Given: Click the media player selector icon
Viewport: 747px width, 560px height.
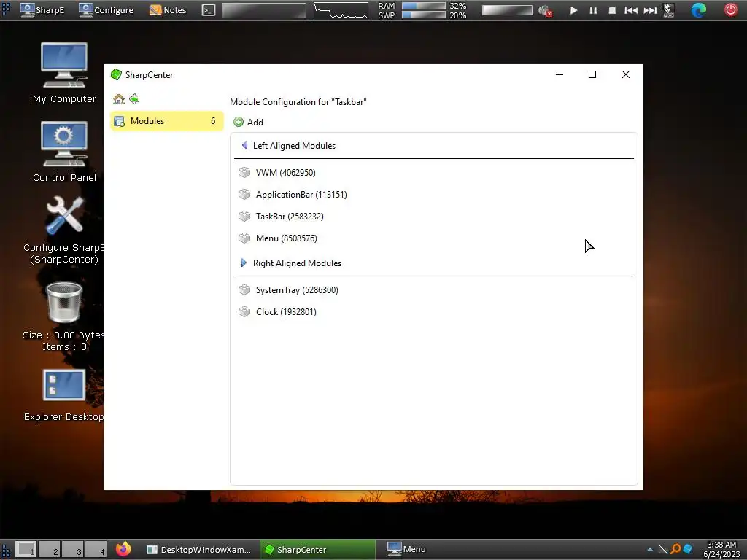Looking at the screenshot, I should click(x=669, y=10).
